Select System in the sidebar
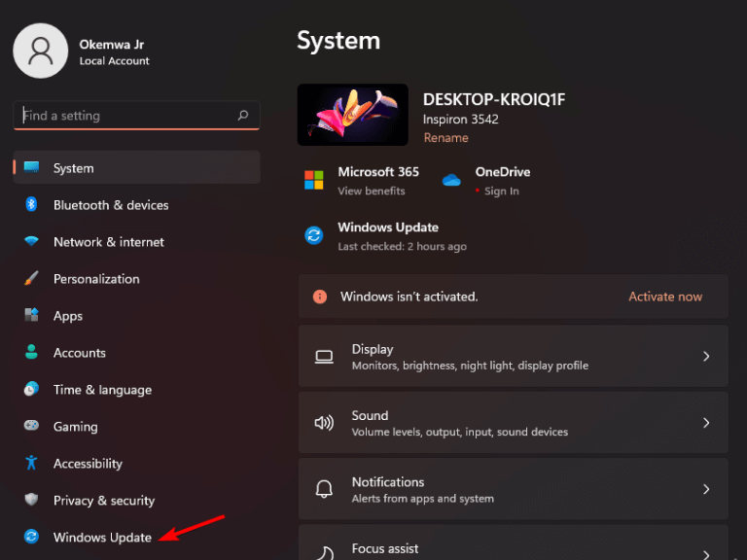Screen dimensions: 747x560 pyautogui.click(x=137, y=167)
